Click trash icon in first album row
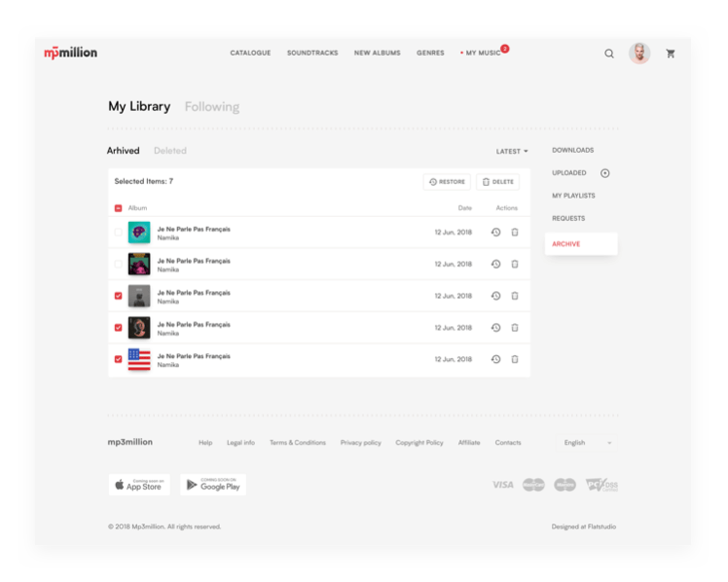 tap(515, 233)
